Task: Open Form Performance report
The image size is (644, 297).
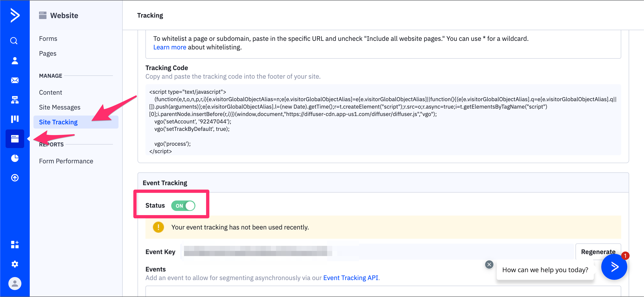Action: (x=66, y=161)
